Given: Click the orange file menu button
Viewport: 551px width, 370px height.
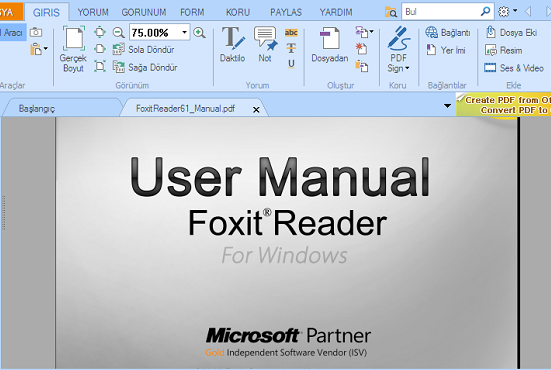Looking at the screenshot, I should click(11, 12).
